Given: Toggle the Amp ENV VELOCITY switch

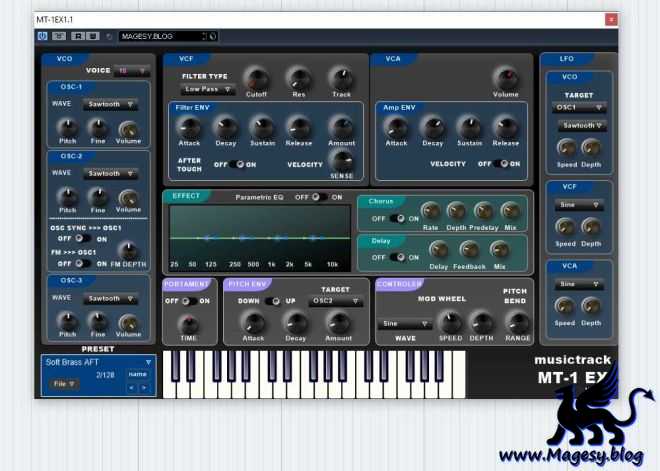Looking at the screenshot, I should click(500, 164).
